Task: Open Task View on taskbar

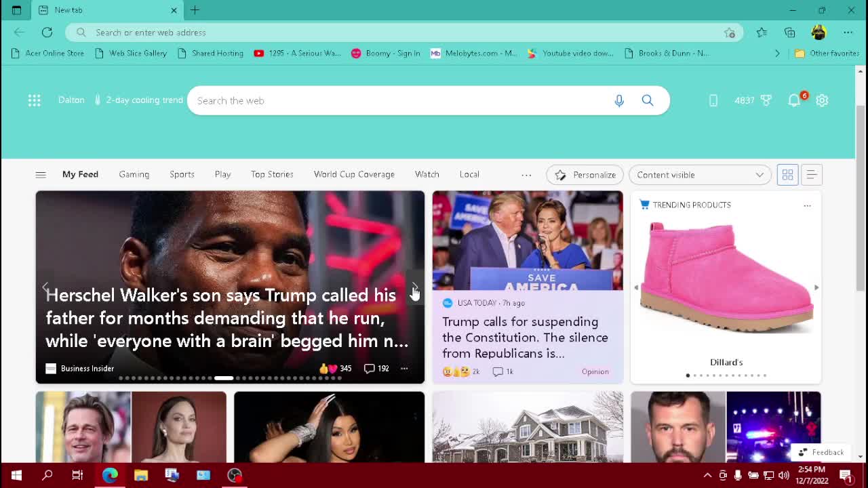Action: [77, 475]
